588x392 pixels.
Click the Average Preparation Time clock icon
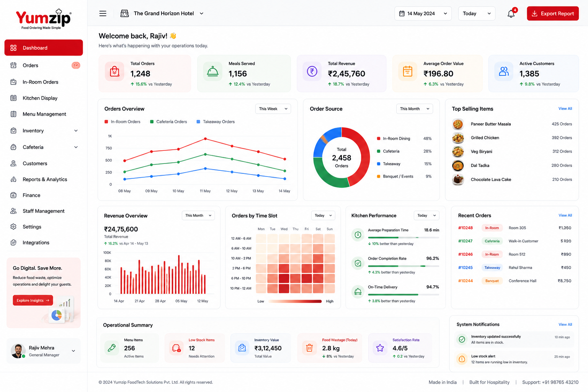(358, 235)
